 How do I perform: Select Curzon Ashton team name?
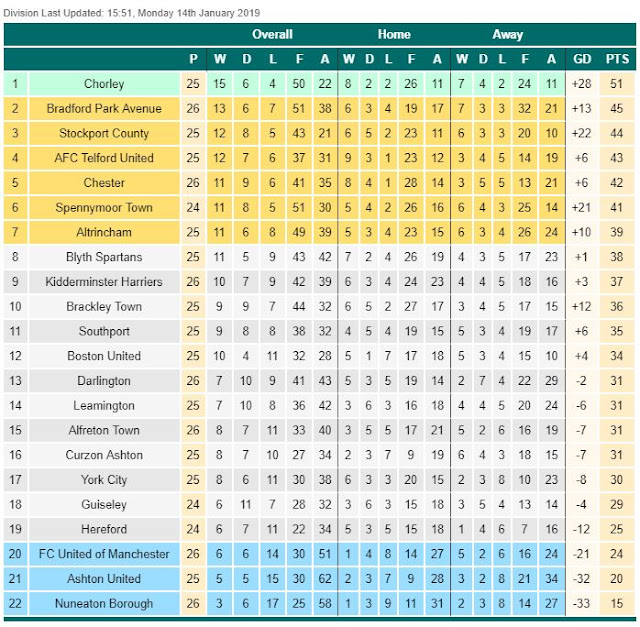tap(104, 455)
